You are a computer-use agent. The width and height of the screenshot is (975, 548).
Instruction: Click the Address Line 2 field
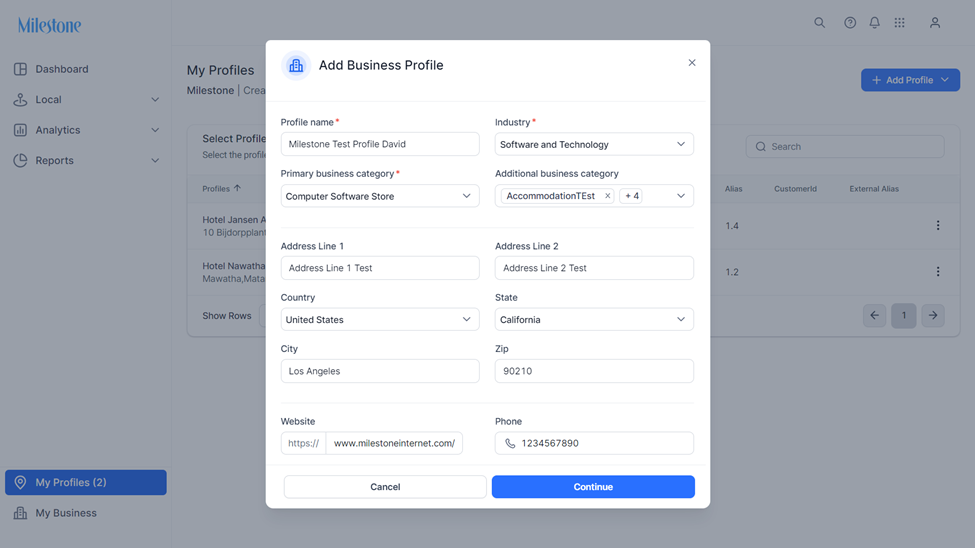point(594,268)
